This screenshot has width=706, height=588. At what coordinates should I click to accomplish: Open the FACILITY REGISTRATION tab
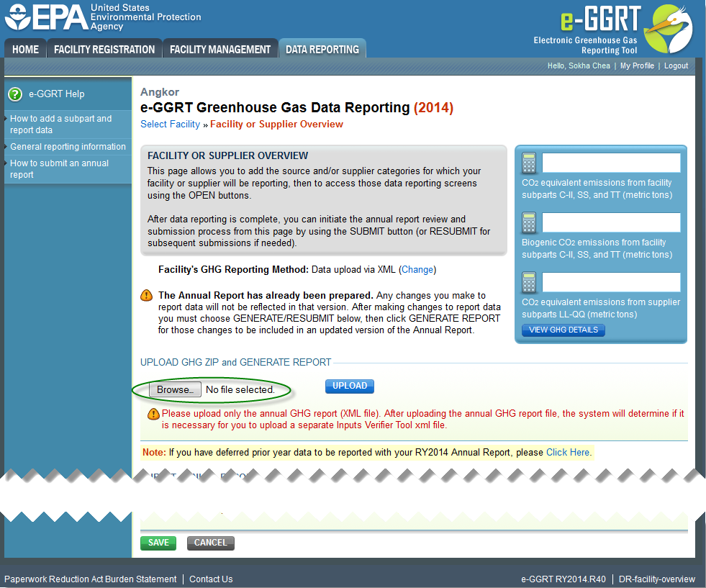pos(104,50)
